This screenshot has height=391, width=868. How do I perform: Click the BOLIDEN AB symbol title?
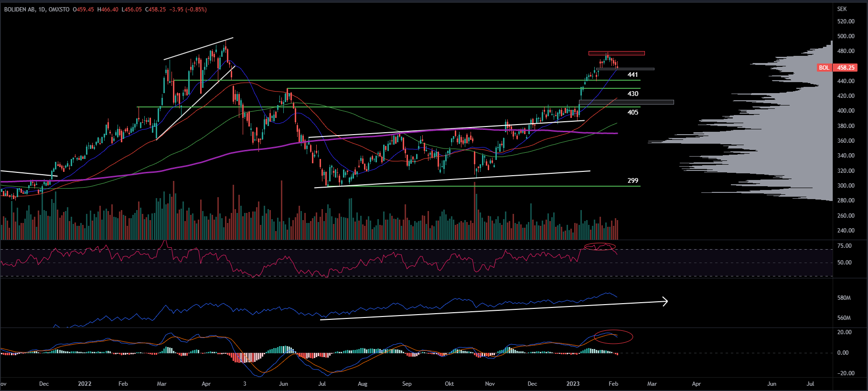[x=21, y=10]
